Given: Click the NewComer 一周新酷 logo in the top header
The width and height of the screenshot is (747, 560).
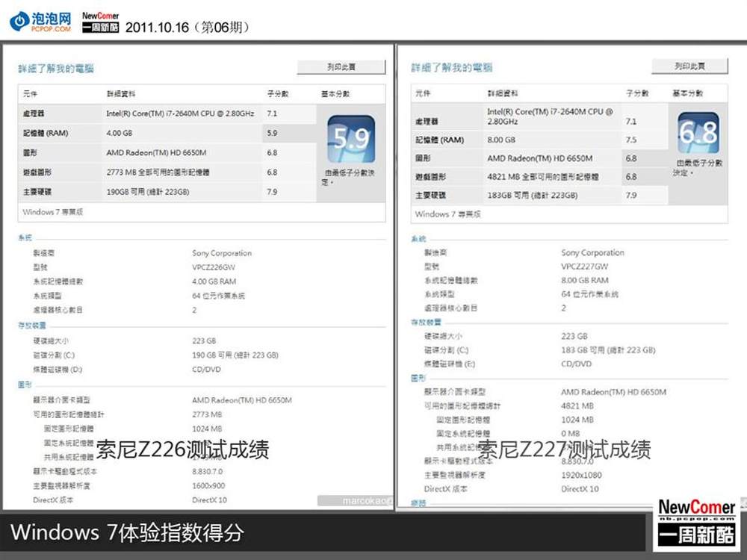Looking at the screenshot, I should pyautogui.click(x=101, y=22).
